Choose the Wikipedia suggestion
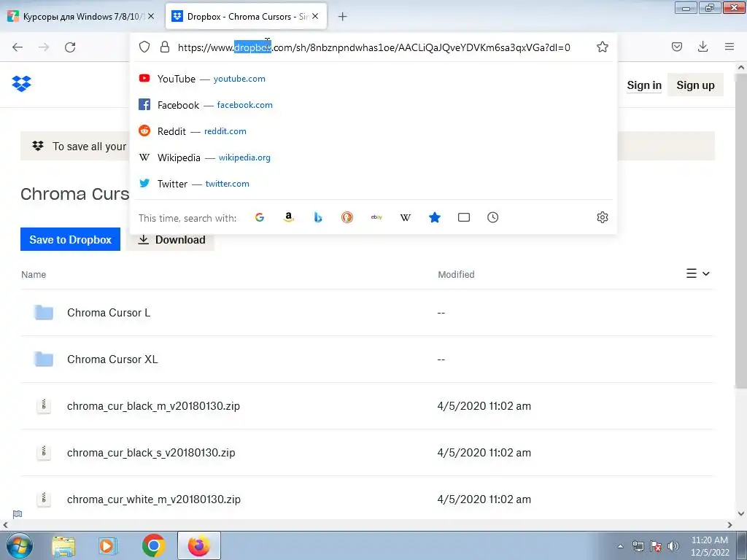The image size is (747, 560). (x=373, y=157)
